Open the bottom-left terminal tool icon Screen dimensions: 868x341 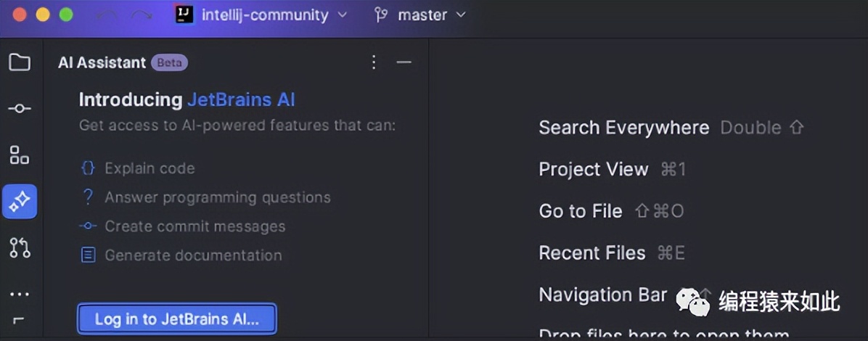tap(19, 320)
